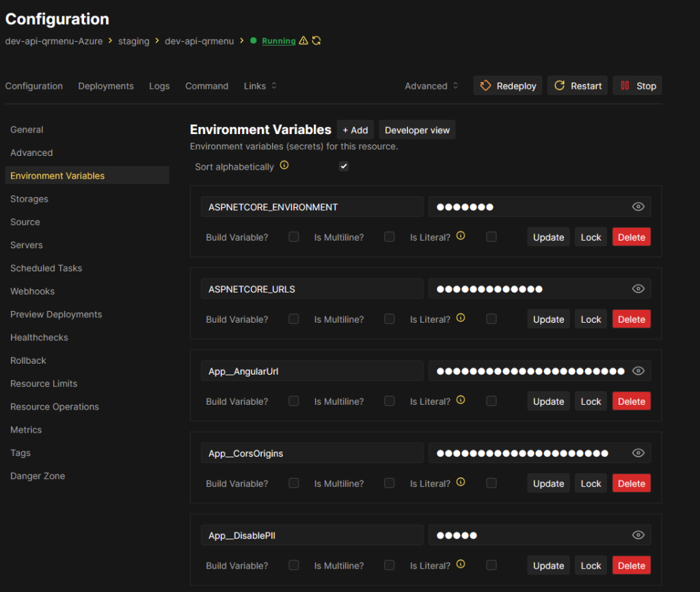
Task: Update the App__CorsOrigins variable
Action: point(548,483)
